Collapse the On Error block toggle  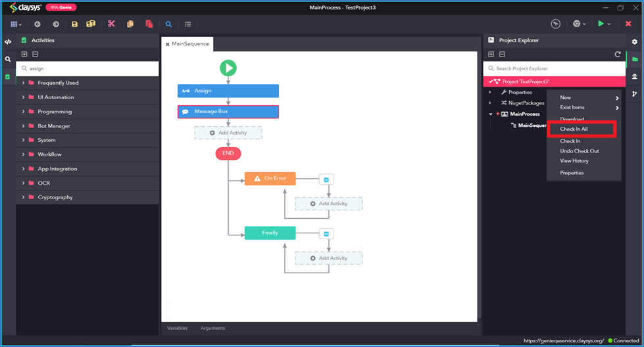(x=326, y=179)
